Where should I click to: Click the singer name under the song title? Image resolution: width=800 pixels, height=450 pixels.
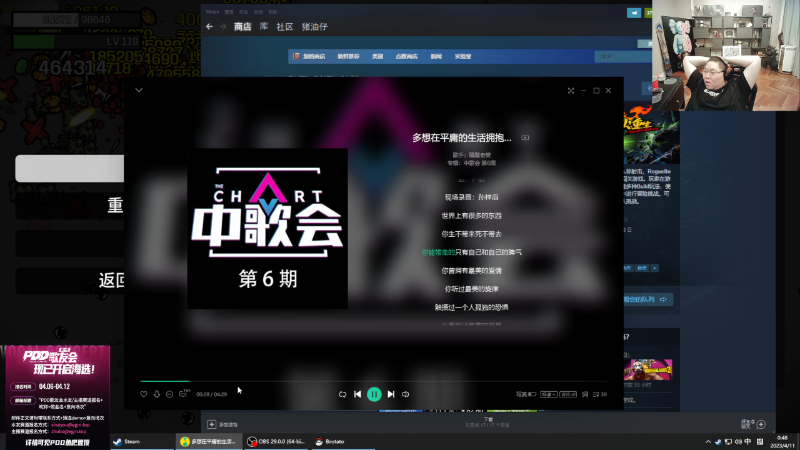[480, 155]
